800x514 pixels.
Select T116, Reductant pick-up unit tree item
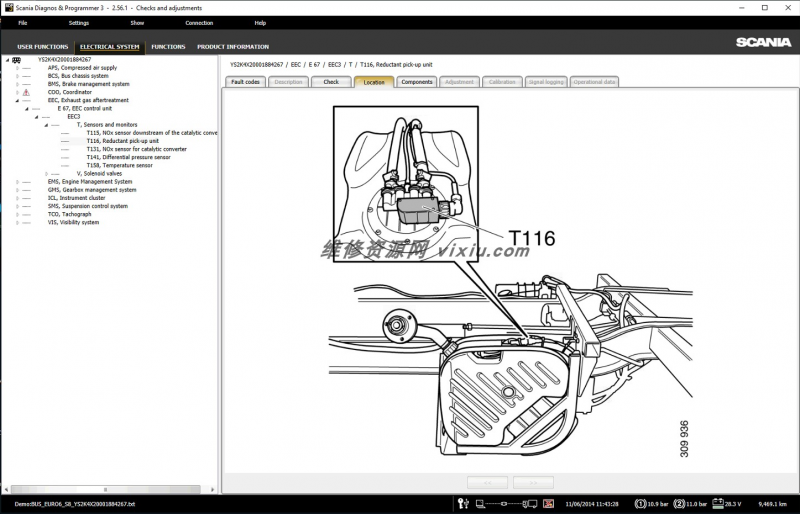pyautogui.click(x=122, y=141)
